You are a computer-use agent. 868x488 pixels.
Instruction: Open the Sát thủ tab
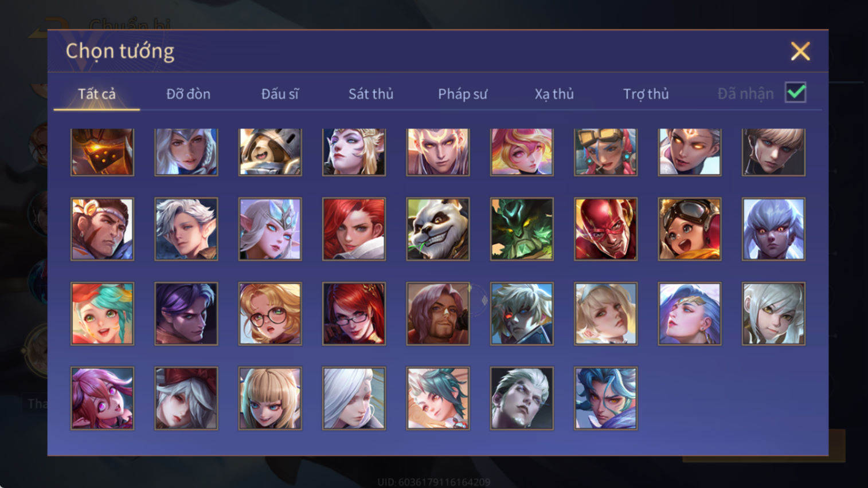click(371, 94)
